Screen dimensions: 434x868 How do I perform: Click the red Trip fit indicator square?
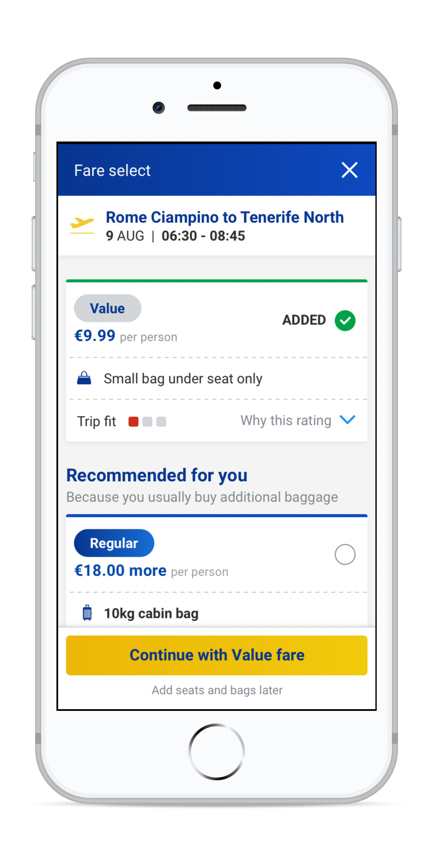tap(134, 421)
